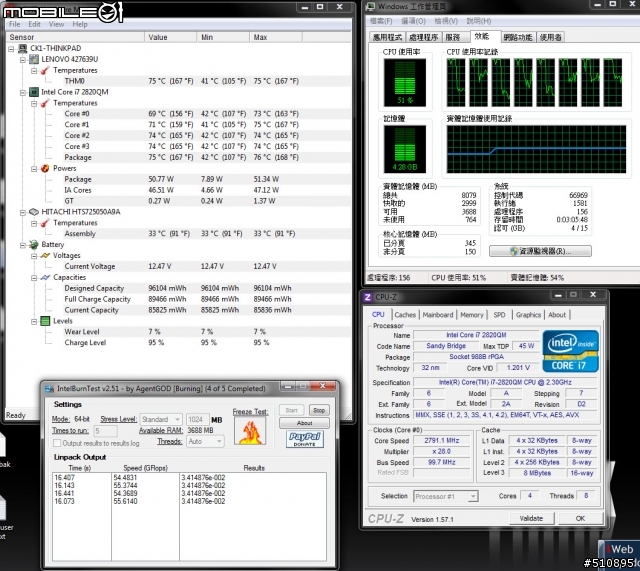Click the CPU-Z title bar icon
Image resolution: width=640 pixels, height=571 pixels.
(368, 297)
